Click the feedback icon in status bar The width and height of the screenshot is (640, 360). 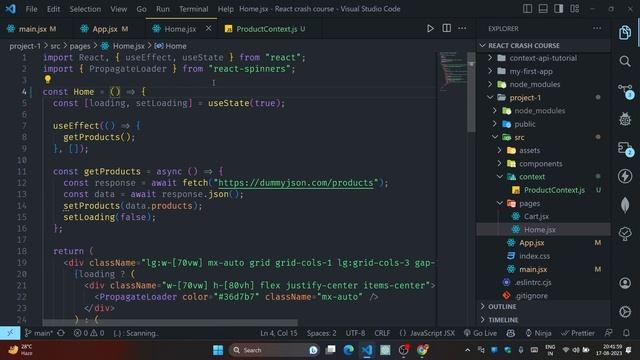coord(609,333)
